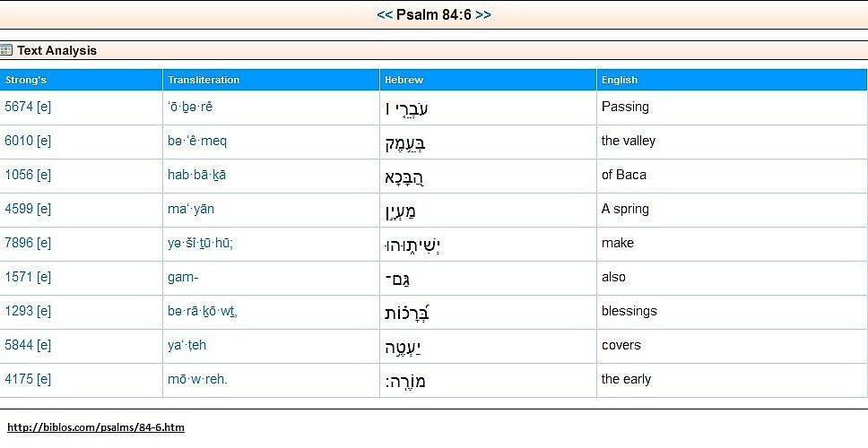Open Strong's 1293 entry link
The image size is (868, 448).
[19, 311]
